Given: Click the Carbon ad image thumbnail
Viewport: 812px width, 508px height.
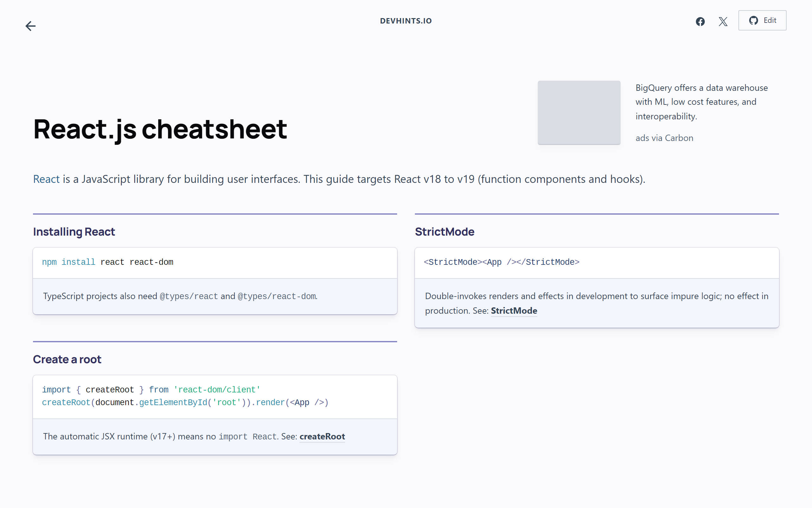Looking at the screenshot, I should (579, 112).
